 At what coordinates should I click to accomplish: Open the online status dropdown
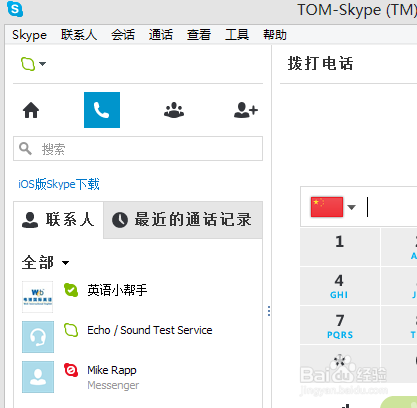pos(33,64)
